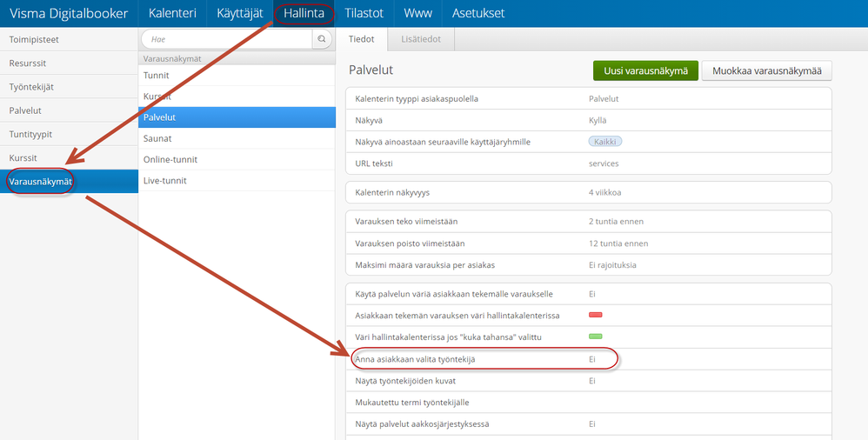Click the value Ei rajoituksia
This screenshot has height=440, width=868.
tap(612, 265)
